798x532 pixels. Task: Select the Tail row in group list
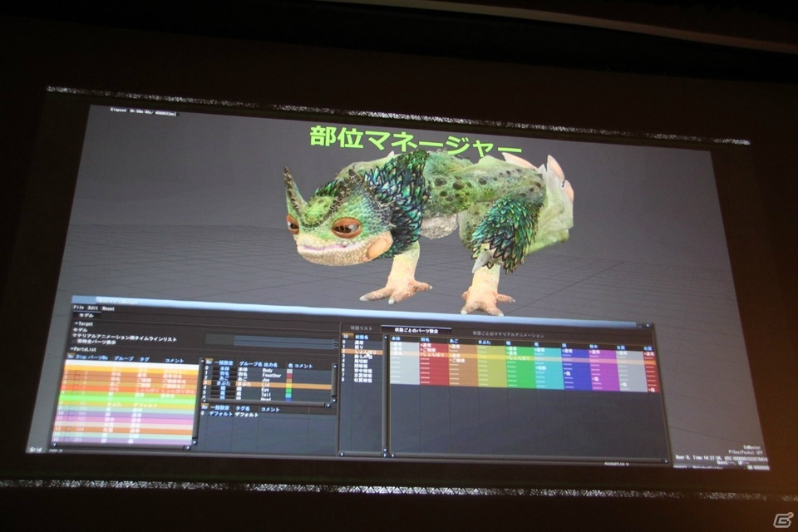pos(268,395)
